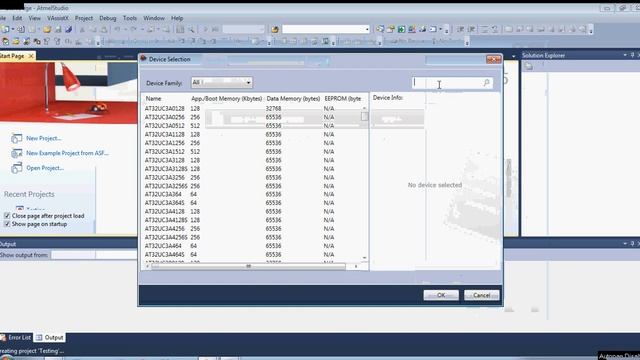Screen dimensions: 640x360
Task: Open the Project menu
Action: [84, 18]
